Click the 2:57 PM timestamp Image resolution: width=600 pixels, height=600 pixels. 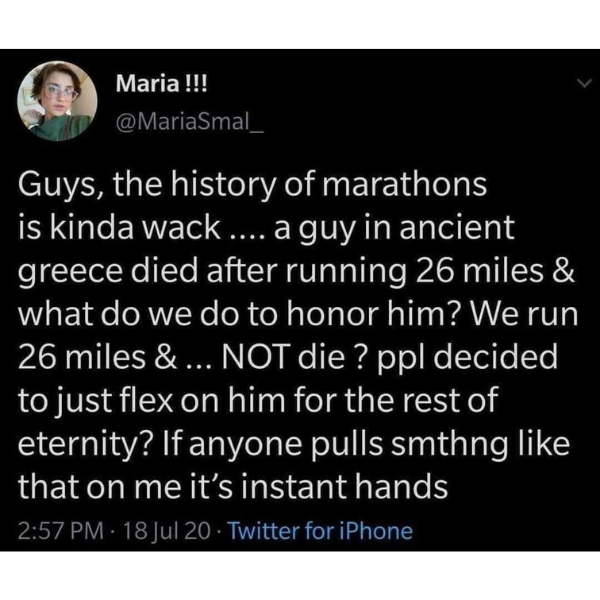60,531
